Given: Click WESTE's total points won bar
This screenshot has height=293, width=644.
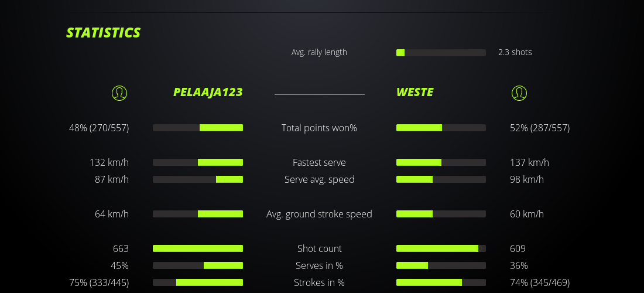Looking at the screenshot, I should [x=441, y=128].
